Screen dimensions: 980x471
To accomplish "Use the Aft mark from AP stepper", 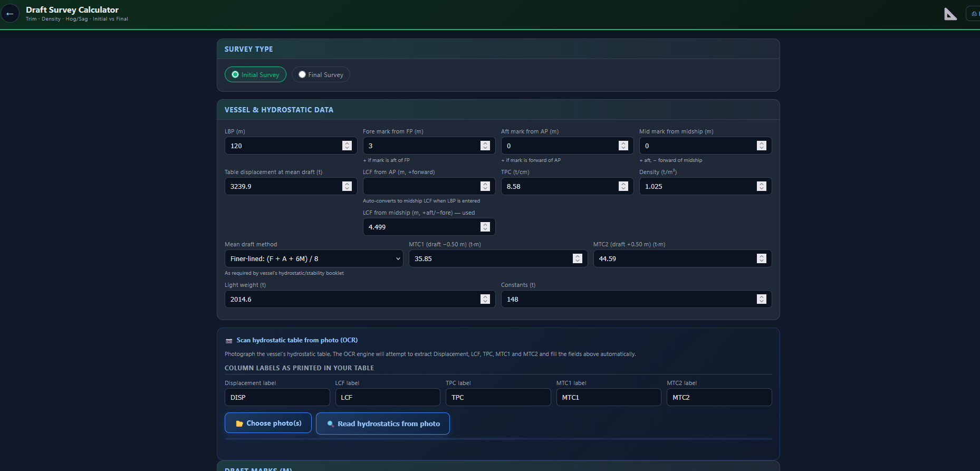I will (623, 146).
